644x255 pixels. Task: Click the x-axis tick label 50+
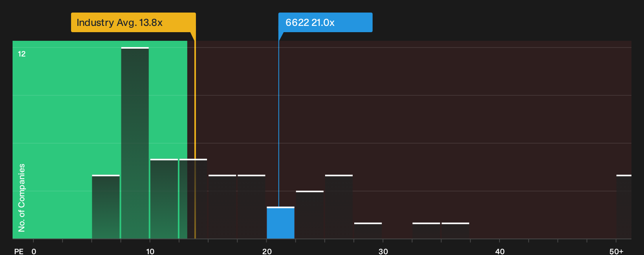pyautogui.click(x=617, y=251)
